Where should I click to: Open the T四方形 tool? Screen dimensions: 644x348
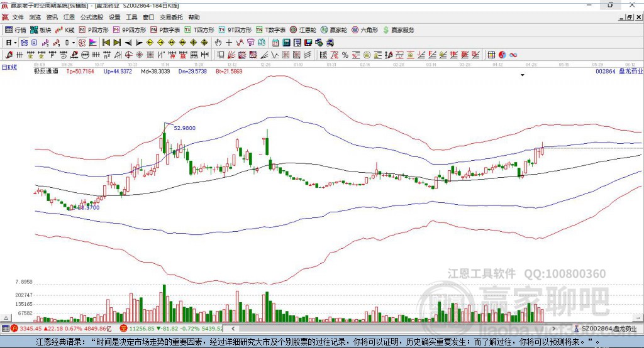pos(199,30)
